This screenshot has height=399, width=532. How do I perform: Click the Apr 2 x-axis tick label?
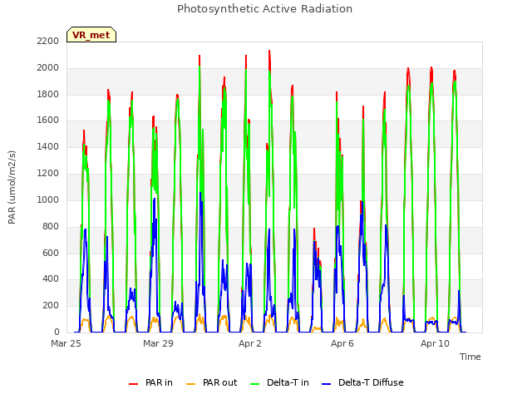250,343
